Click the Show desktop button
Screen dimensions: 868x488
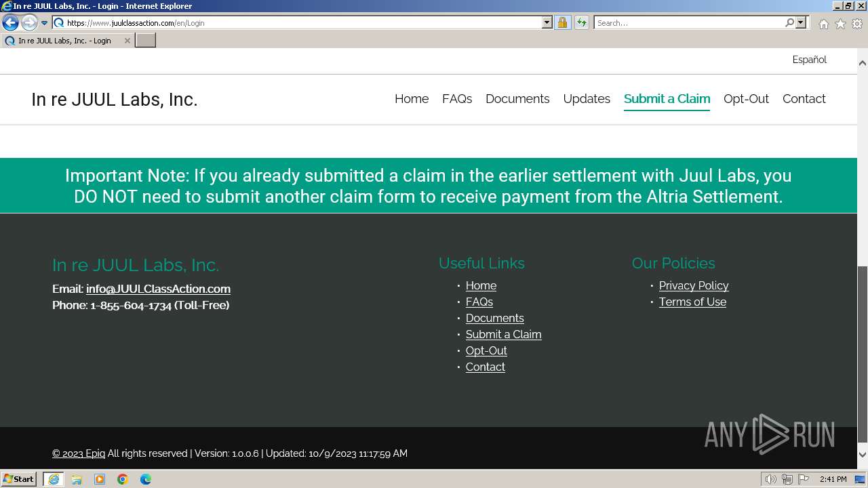coord(861,479)
